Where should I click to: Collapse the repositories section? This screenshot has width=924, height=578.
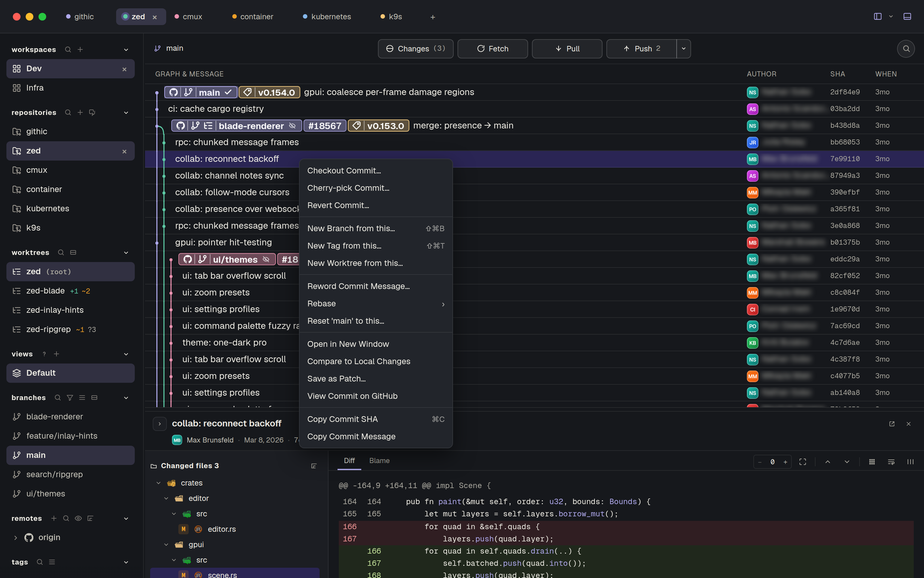(126, 113)
